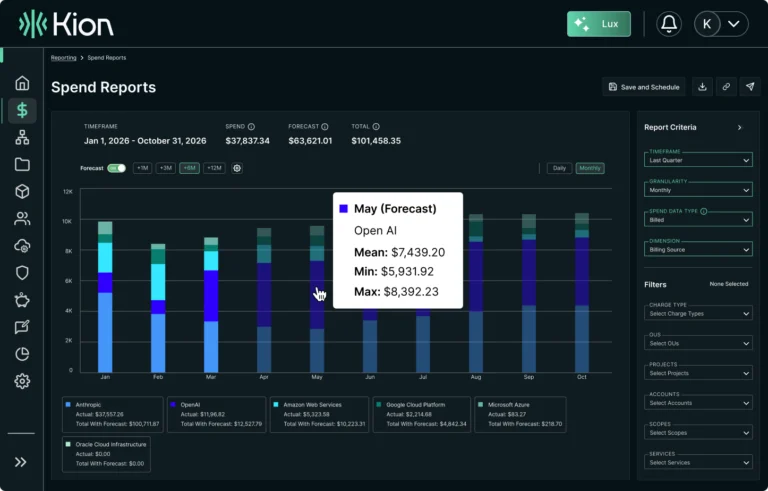The height and width of the screenshot is (491, 768).
Task: Open the shield compliance icon
Action: click(22, 273)
